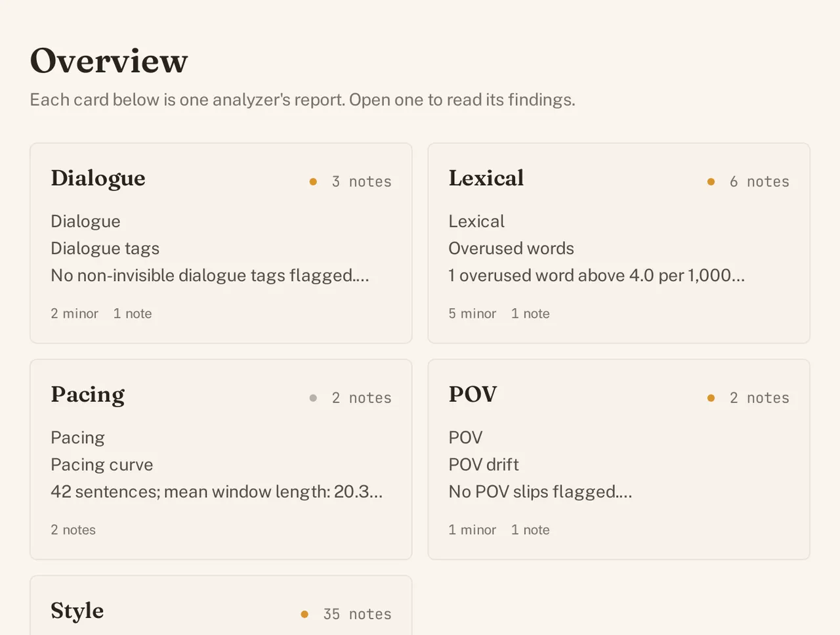Open the POV report card
This screenshot has height=635, width=840.
click(619, 460)
